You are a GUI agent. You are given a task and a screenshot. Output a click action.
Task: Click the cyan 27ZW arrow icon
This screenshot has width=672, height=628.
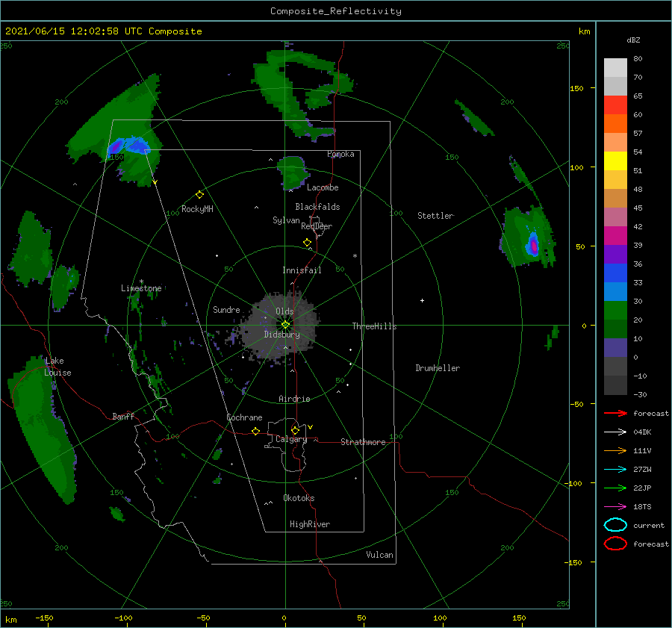click(x=615, y=470)
